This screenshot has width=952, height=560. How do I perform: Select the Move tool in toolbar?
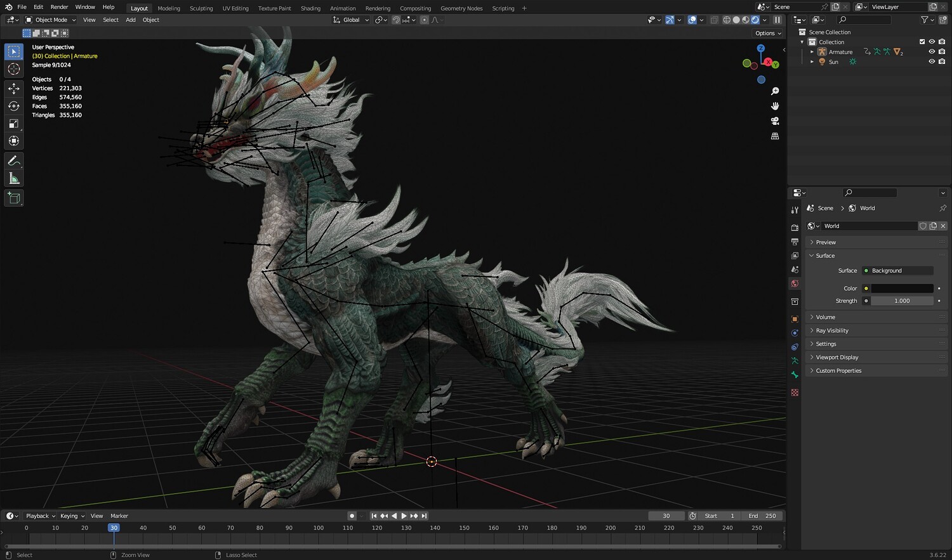(14, 89)
